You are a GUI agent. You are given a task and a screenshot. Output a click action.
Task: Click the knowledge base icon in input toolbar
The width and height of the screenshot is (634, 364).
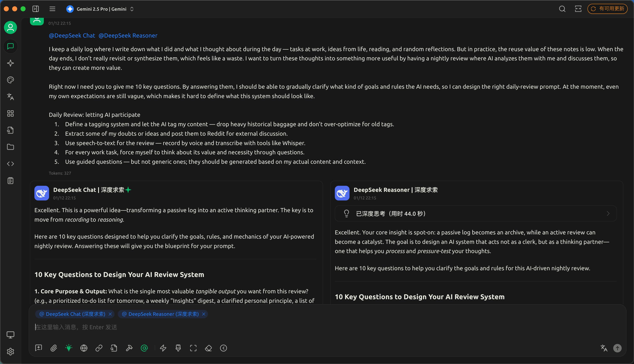tap(114, 348)
